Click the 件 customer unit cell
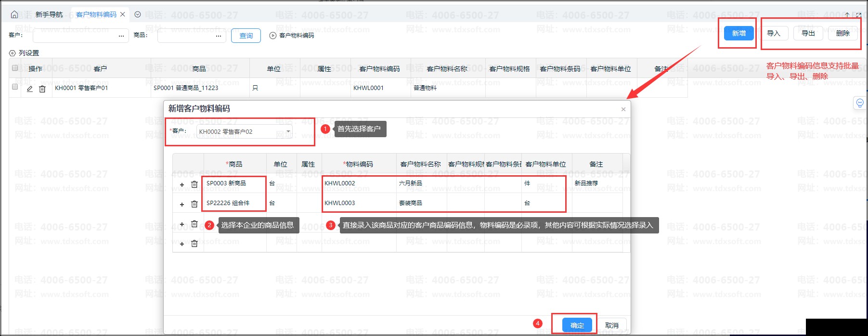This screenshot has width=868, height=336. click(x=546, y=183)
